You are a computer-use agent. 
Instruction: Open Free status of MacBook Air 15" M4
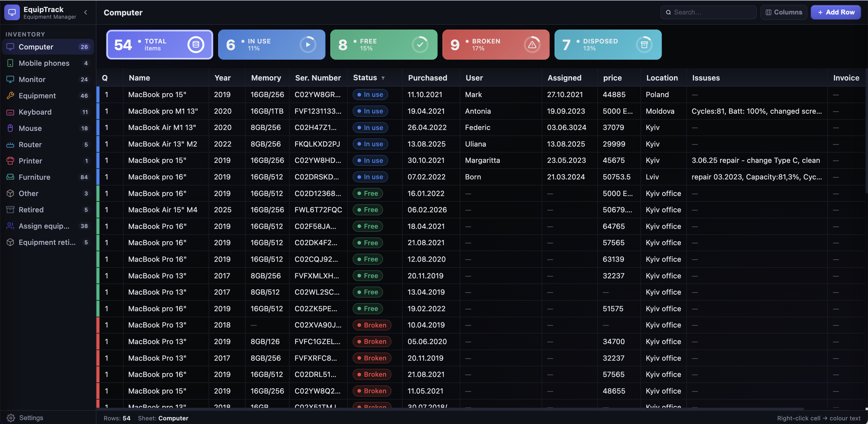point(368,210)
